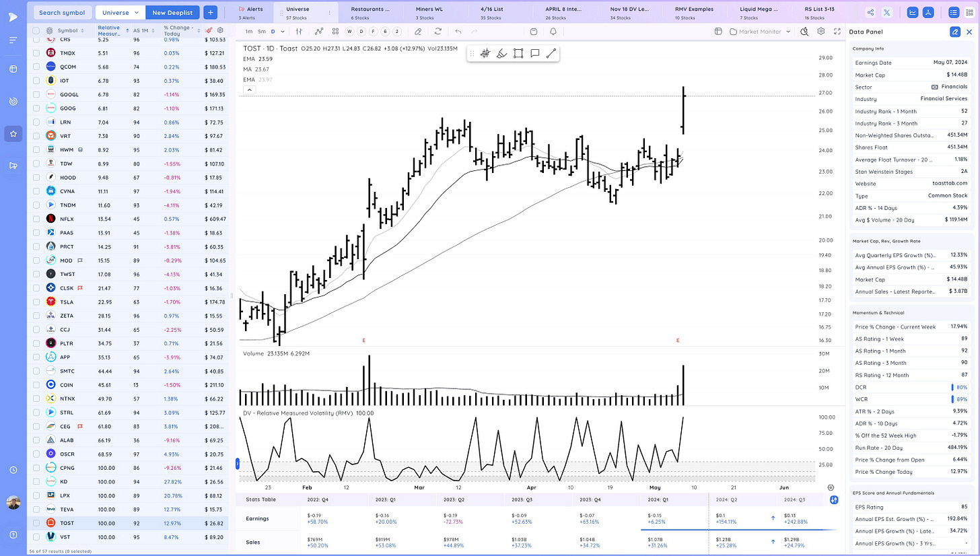Click the Earnings row in Stats Table

[538, 517]
